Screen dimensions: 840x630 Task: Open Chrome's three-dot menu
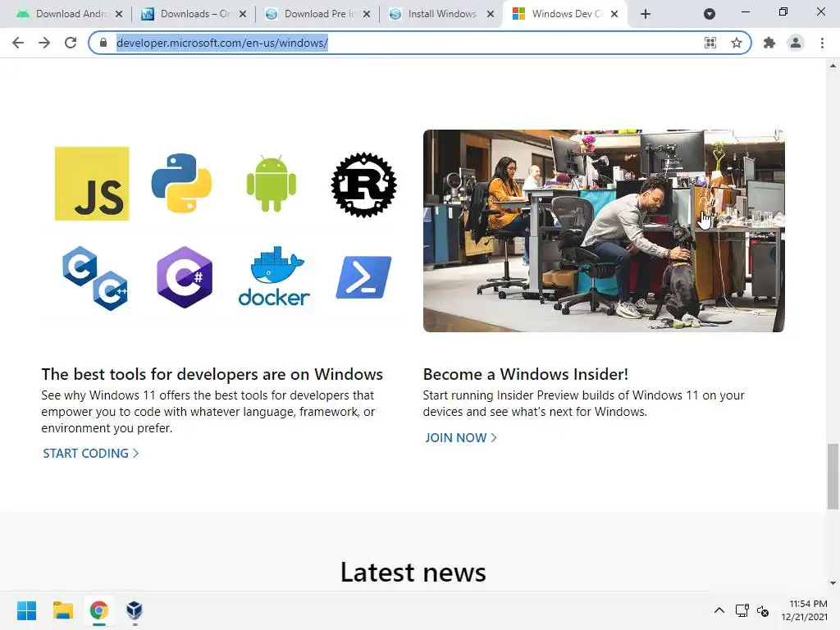click(822, 43)
